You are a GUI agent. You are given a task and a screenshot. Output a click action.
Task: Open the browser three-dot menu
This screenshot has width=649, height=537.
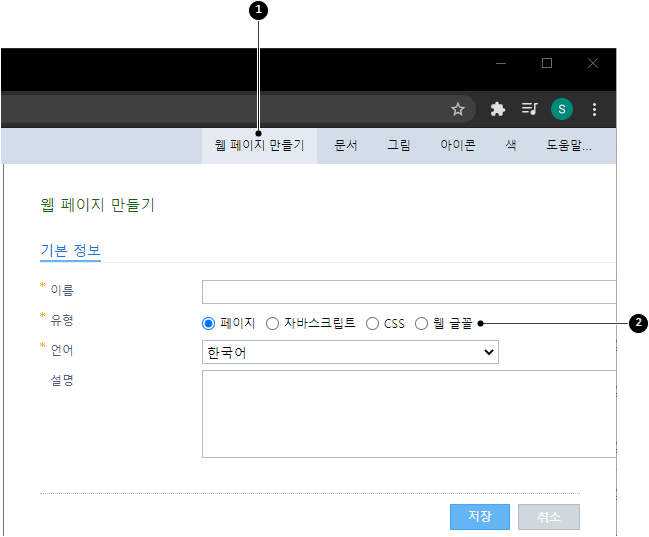click(594, 109)
